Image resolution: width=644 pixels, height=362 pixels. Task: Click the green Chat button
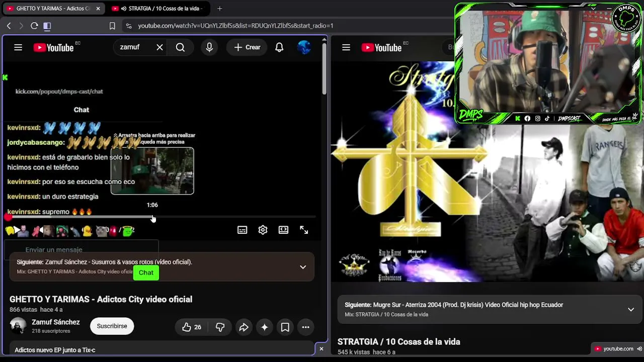tap(146, 273)
